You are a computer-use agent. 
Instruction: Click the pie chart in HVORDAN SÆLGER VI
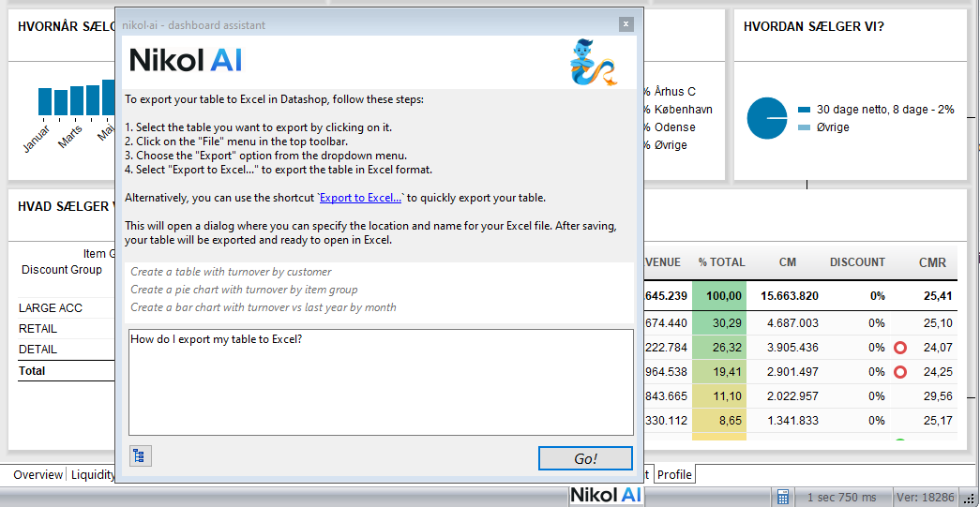coord(767,118)
